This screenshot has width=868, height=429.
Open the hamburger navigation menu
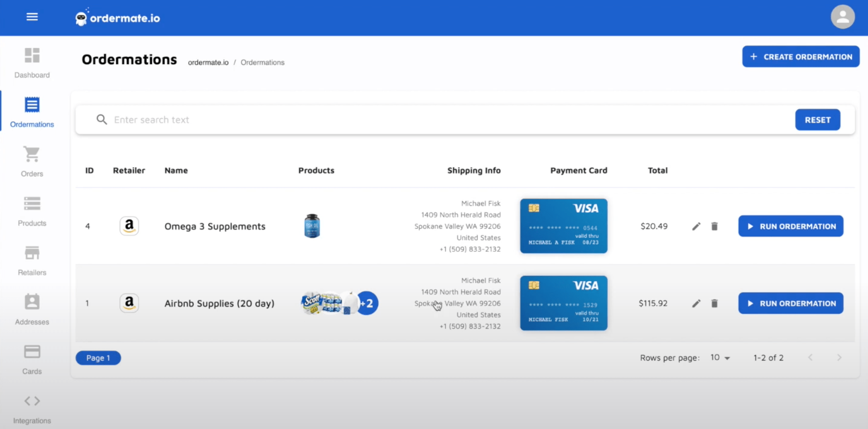click(x=32, y=16)
